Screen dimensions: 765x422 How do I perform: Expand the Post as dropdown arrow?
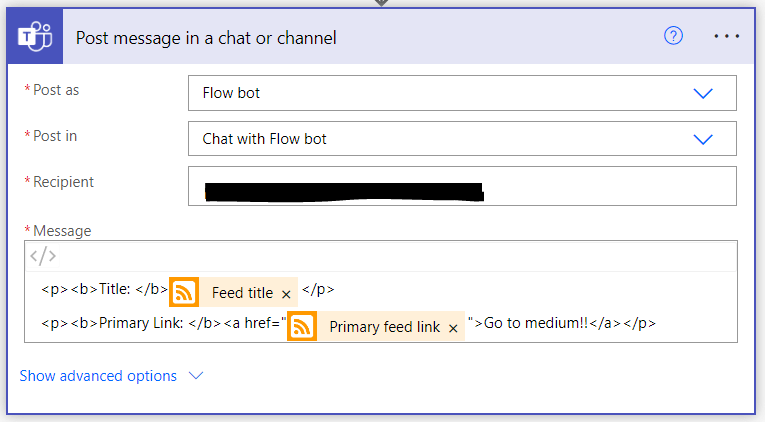click(x=703, y=93)
